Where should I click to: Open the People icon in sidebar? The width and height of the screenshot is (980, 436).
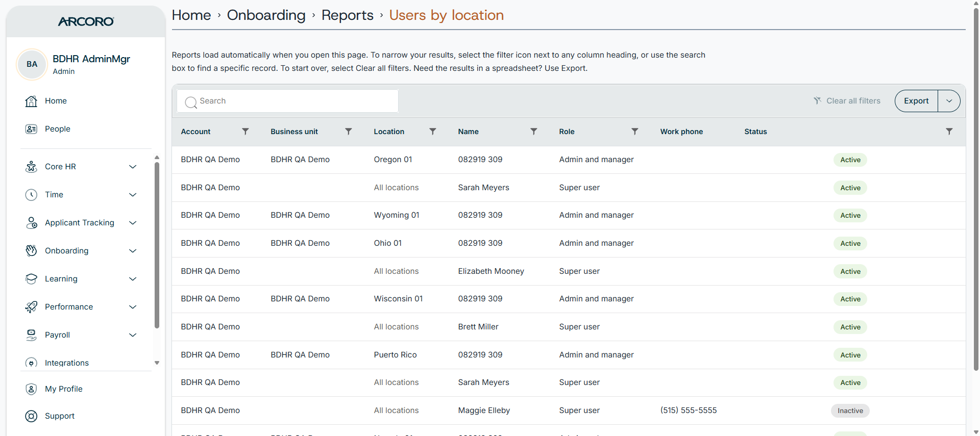tap(31, 129)
